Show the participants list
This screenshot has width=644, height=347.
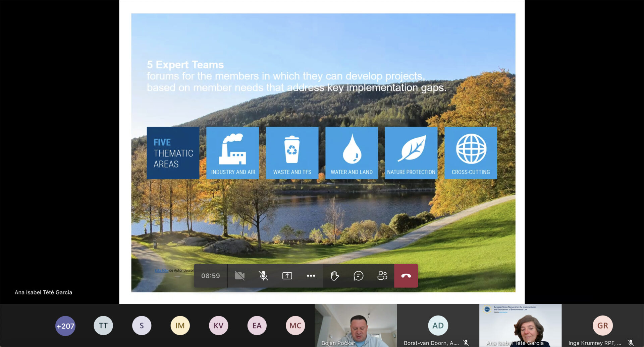[x=382, y=276]
